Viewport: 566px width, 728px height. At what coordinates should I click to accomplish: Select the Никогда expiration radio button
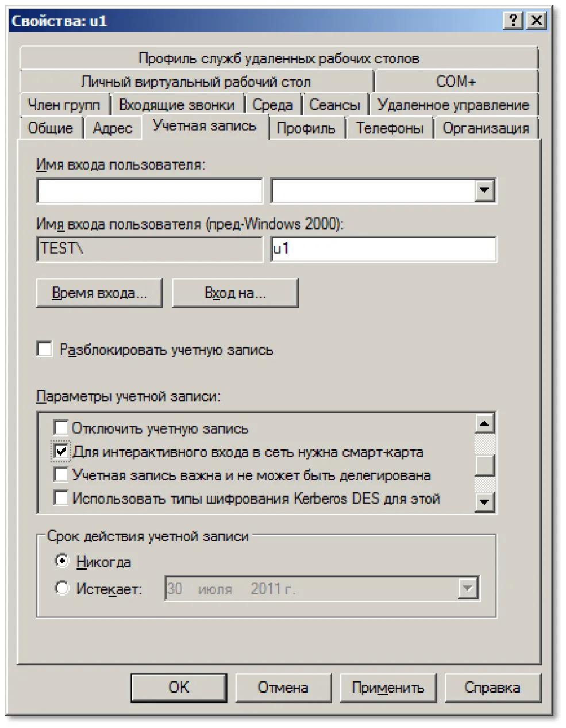[x=61, y=561]
